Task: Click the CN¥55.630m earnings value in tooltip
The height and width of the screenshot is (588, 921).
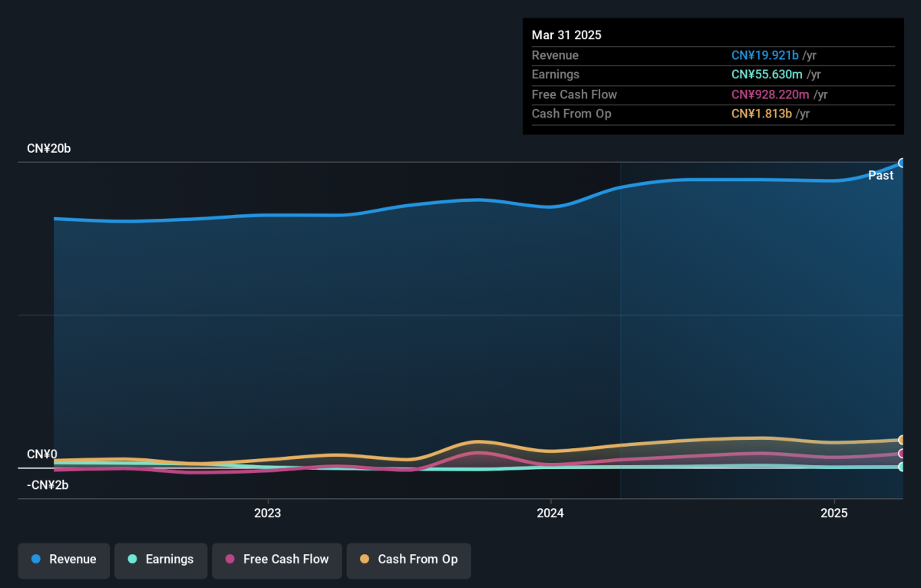Action: [x=767, y=74]
